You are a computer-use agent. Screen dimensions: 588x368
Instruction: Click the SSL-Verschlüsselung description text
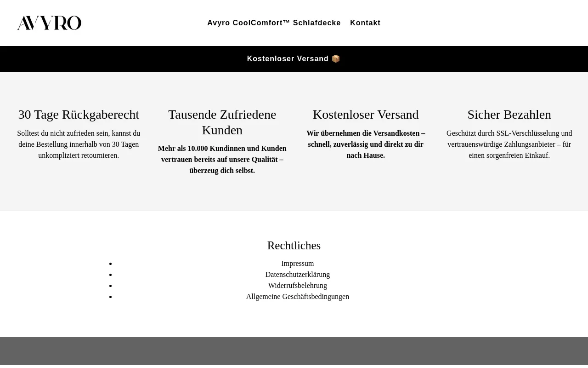[x=509, y=144]
